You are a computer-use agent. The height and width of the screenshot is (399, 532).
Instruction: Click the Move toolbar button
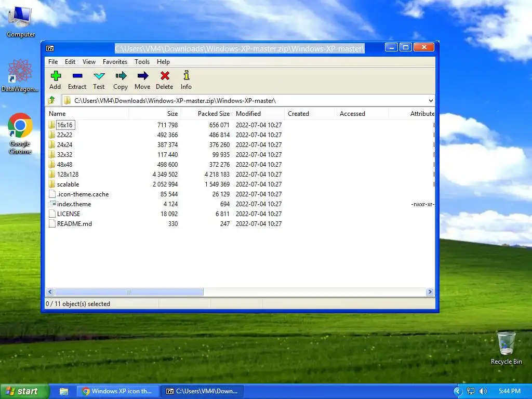tap(142, 80)
